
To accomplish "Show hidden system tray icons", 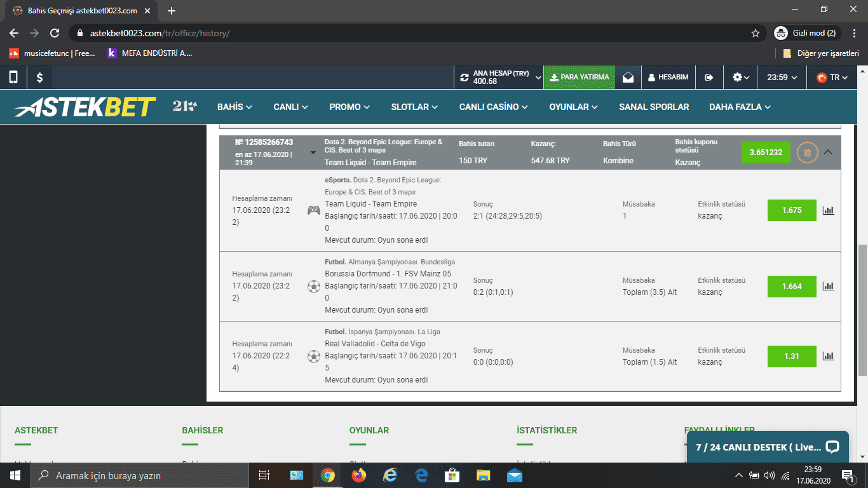I will [738, 475].
